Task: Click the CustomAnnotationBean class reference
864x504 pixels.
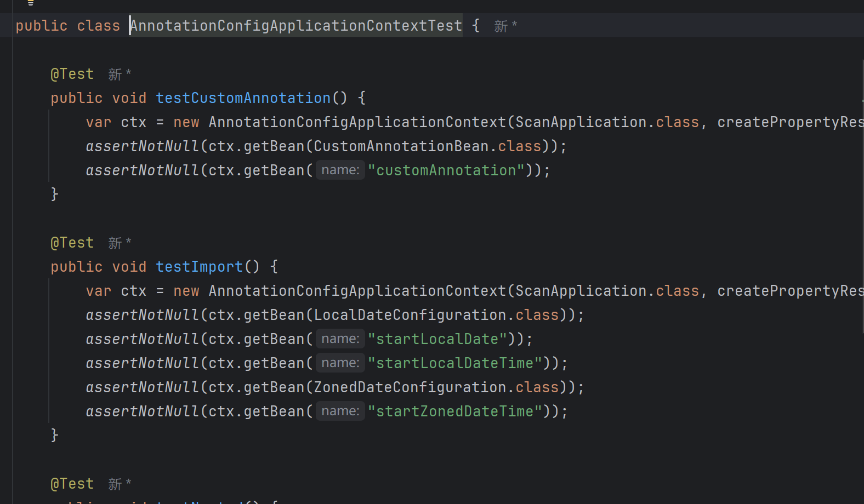Action: [x=401, y=146]
